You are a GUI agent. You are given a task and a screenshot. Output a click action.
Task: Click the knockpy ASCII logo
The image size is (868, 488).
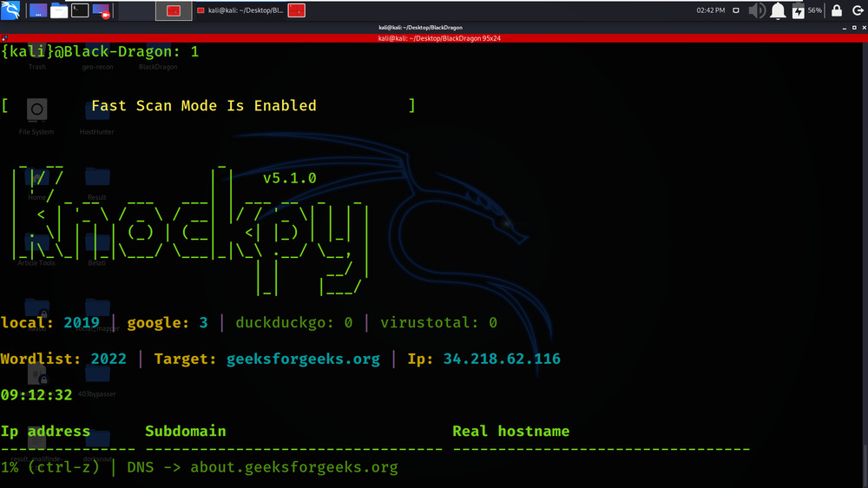(190, 230)
